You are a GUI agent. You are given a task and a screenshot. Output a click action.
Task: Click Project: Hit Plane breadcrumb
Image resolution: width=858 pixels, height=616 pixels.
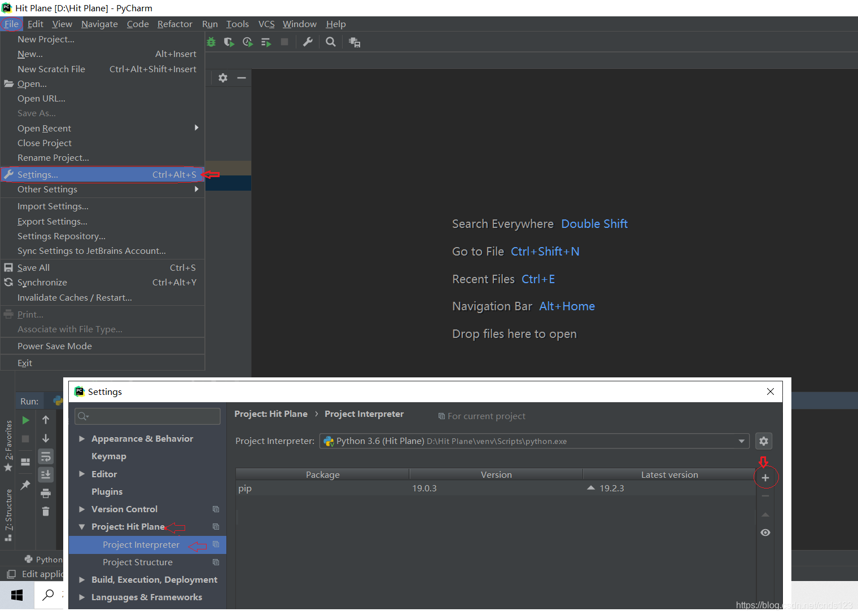(271, 413)
